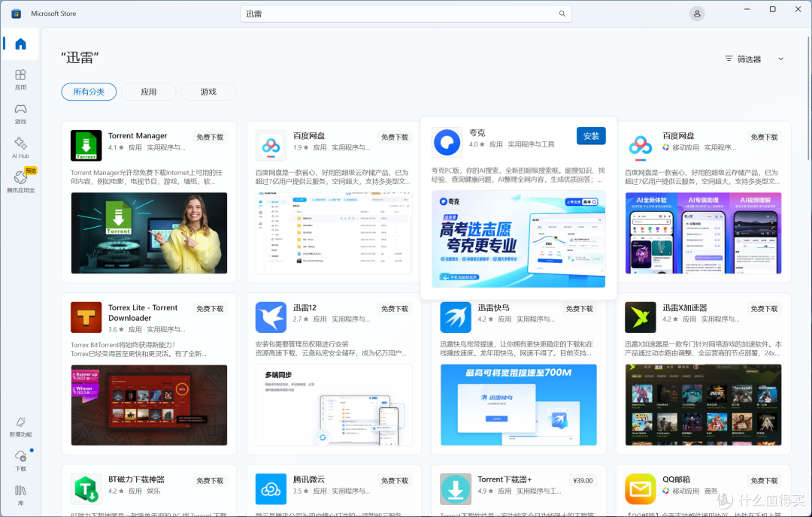Open the user account profile icon
This screenshot has width=812, height=517.
pos(696,14)
